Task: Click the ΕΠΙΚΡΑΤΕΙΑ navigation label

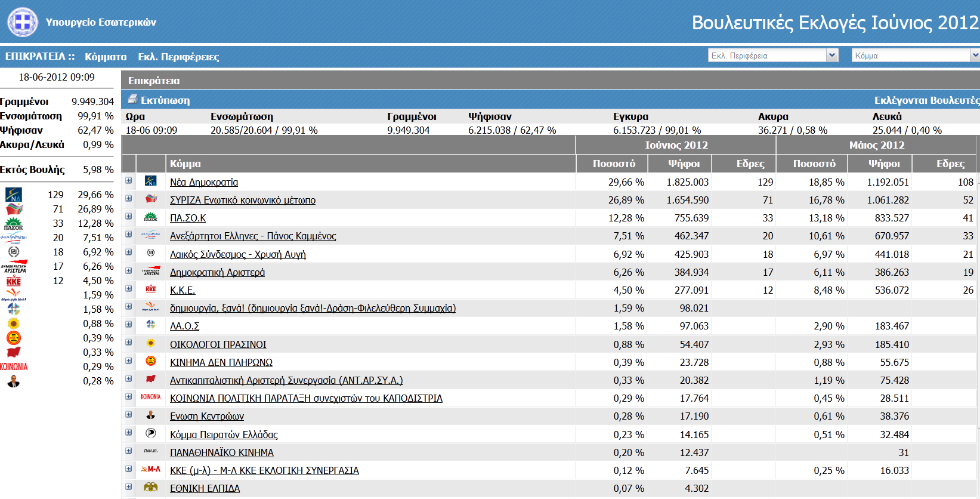Action: tap(35, 56)
